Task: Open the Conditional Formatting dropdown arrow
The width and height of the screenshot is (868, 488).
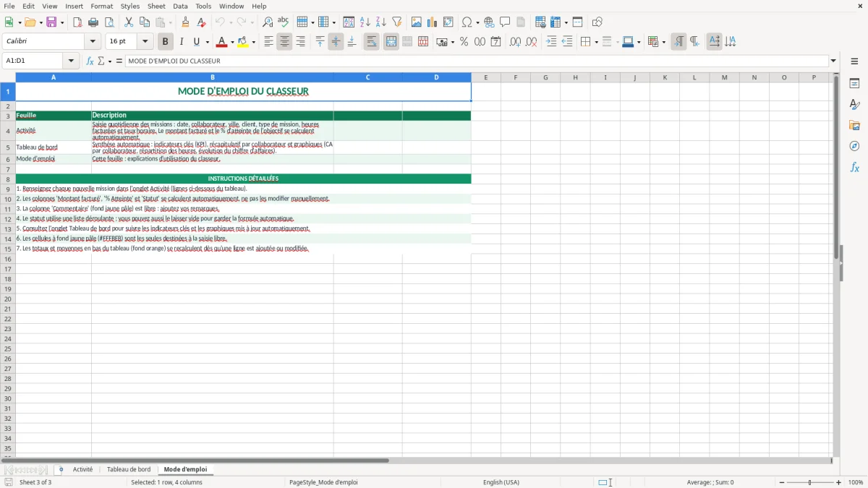Action: pyautogui.click(x=664, y=42)
